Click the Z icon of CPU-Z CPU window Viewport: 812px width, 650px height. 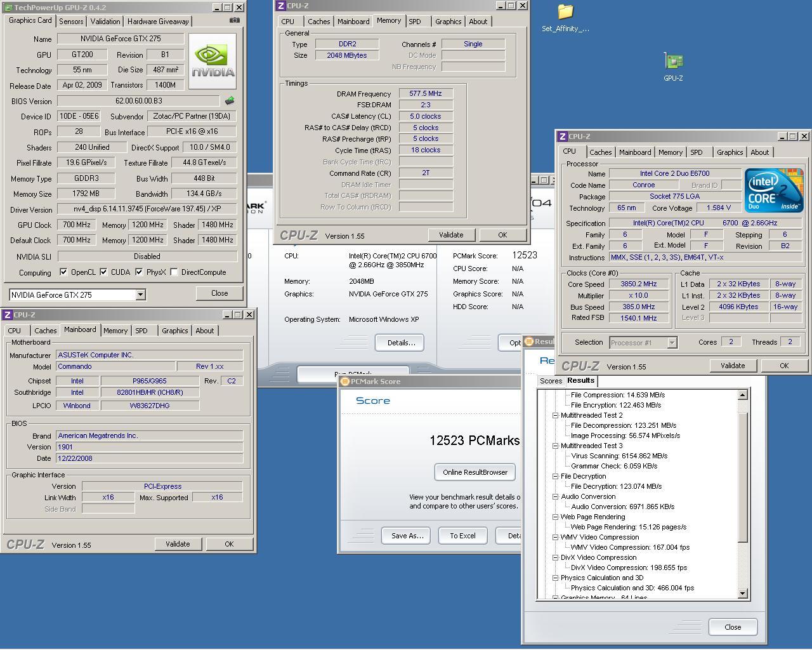pyautogui.click(x=562, y=136)
